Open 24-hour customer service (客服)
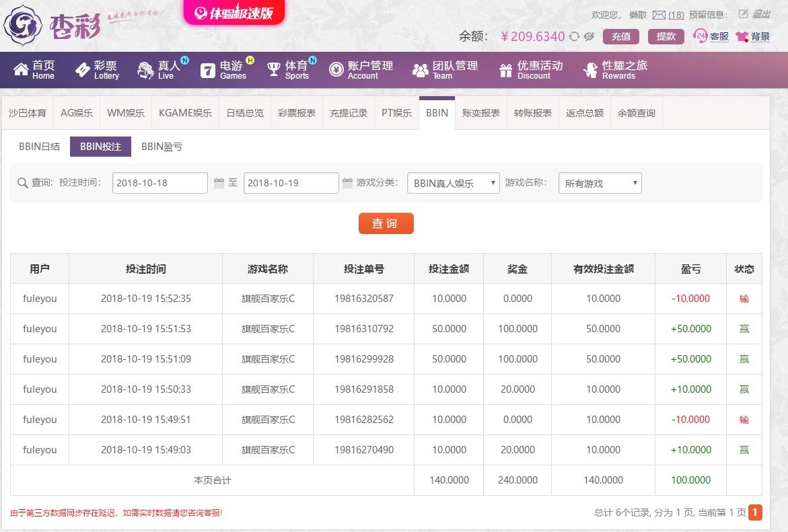The height and width of the screenshot is (532, 788). pyautogui.click(x=711, y=36)
